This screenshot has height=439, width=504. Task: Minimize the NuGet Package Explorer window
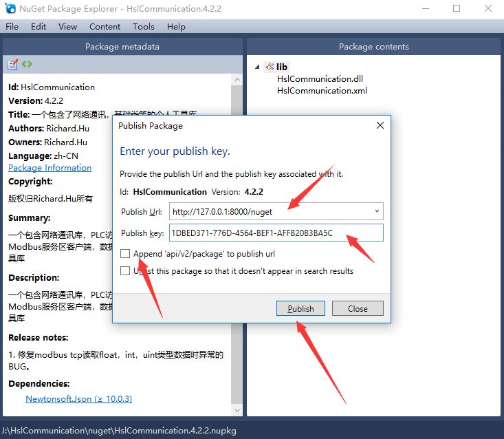pos(426,9)
